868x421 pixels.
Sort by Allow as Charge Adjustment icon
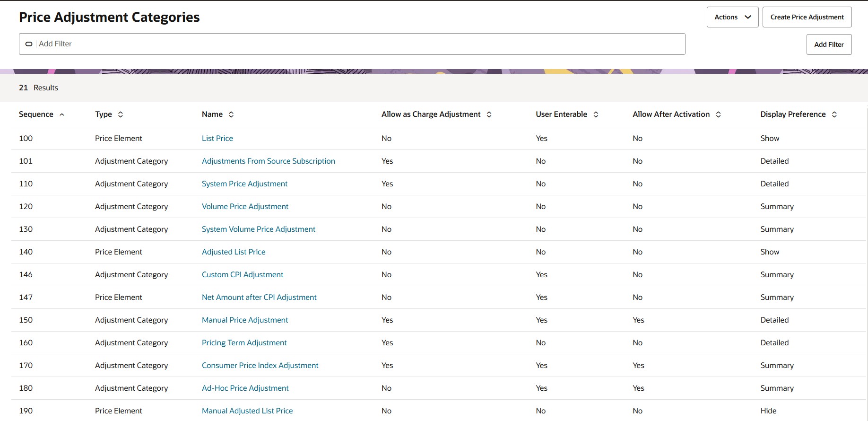[x=489, y=114]
